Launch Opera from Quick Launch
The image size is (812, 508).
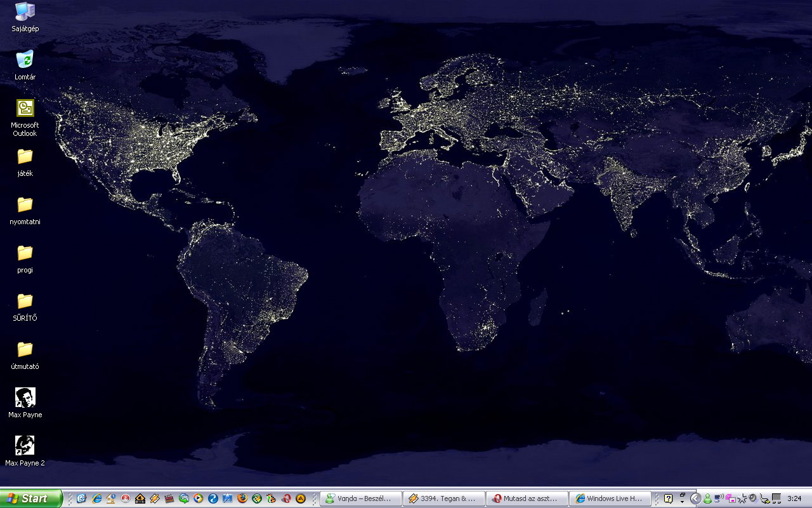(287, 498)
